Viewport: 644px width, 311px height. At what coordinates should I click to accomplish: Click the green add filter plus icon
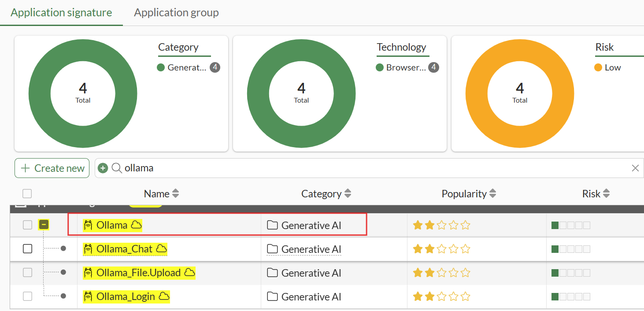pos(103,168)
